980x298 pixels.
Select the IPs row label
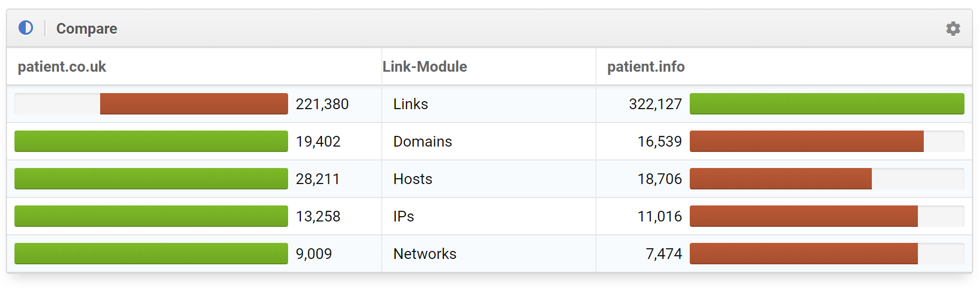click(403, 217)
